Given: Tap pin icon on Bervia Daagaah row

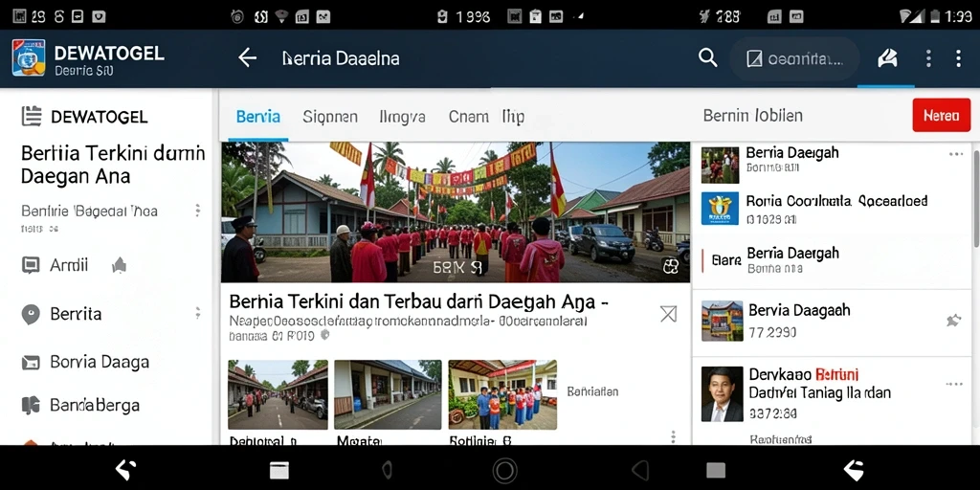Looking at the screenshot, I should (954, 321).
